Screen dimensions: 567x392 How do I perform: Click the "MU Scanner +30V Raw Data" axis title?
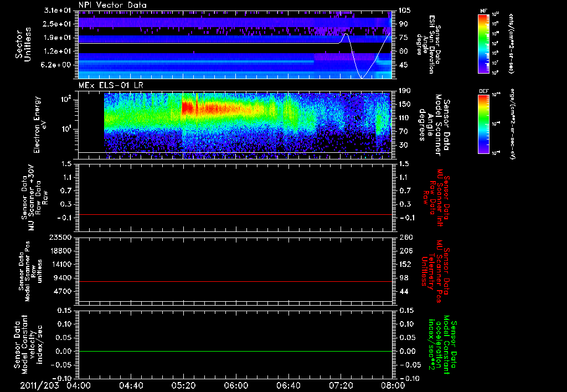pyautogui.click(x=35, y=198)
